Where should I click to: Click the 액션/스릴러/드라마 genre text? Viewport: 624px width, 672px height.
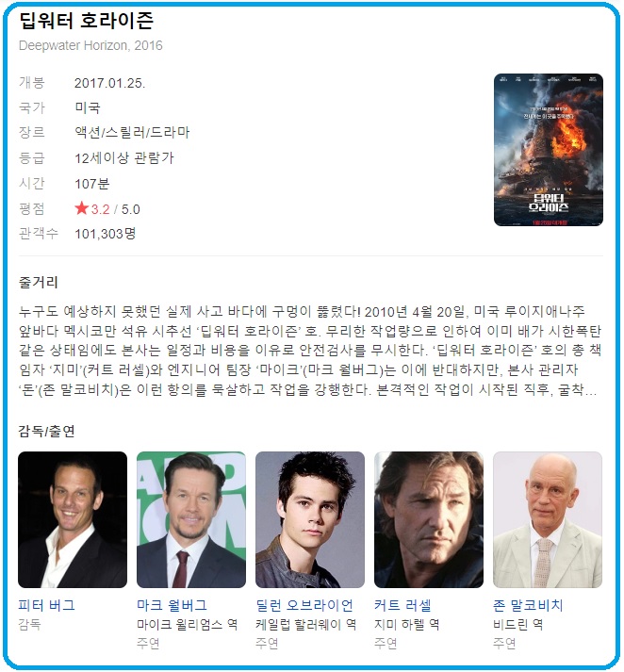pyautogui.click(x=132, y=133)
